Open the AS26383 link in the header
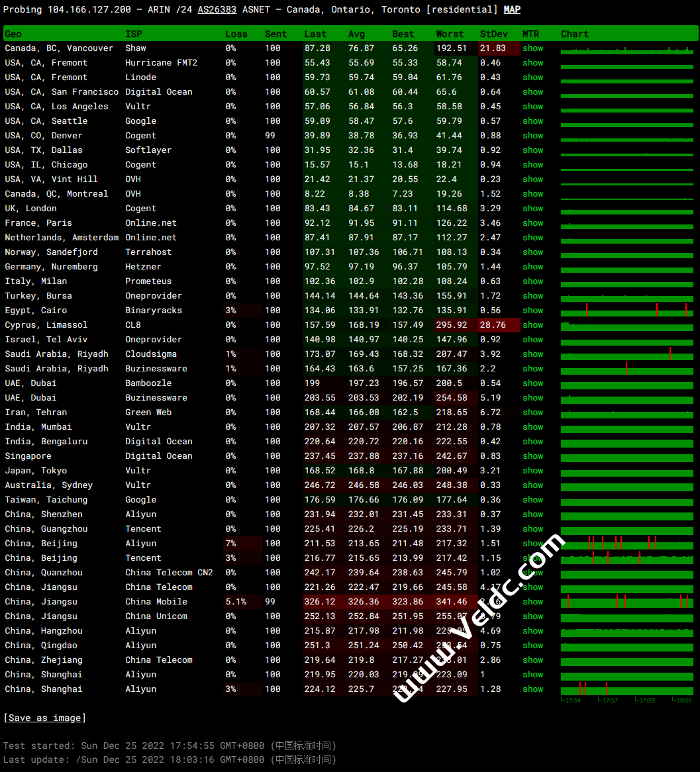 [x=217, y=9]
